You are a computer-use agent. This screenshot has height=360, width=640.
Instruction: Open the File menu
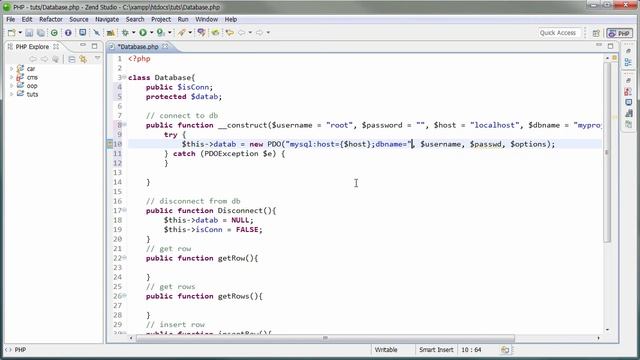click(x=11, y=19)
